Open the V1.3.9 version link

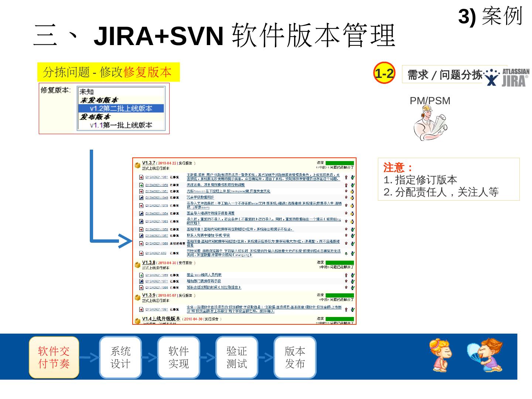click(x=149, y=295)
